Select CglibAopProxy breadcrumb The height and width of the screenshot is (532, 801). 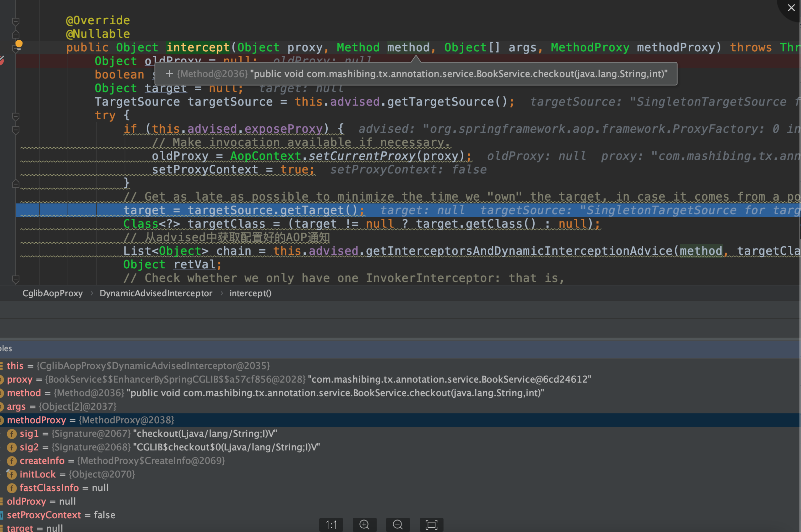53,293
